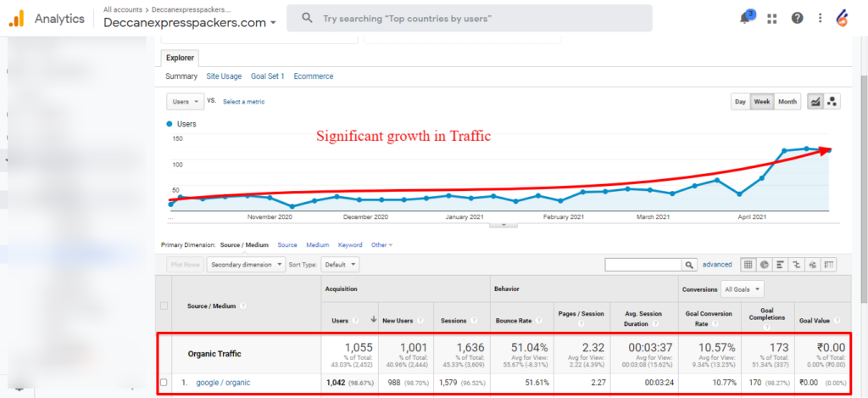
Task: Click help icon beside Users column header
Action: click(355, 321)
